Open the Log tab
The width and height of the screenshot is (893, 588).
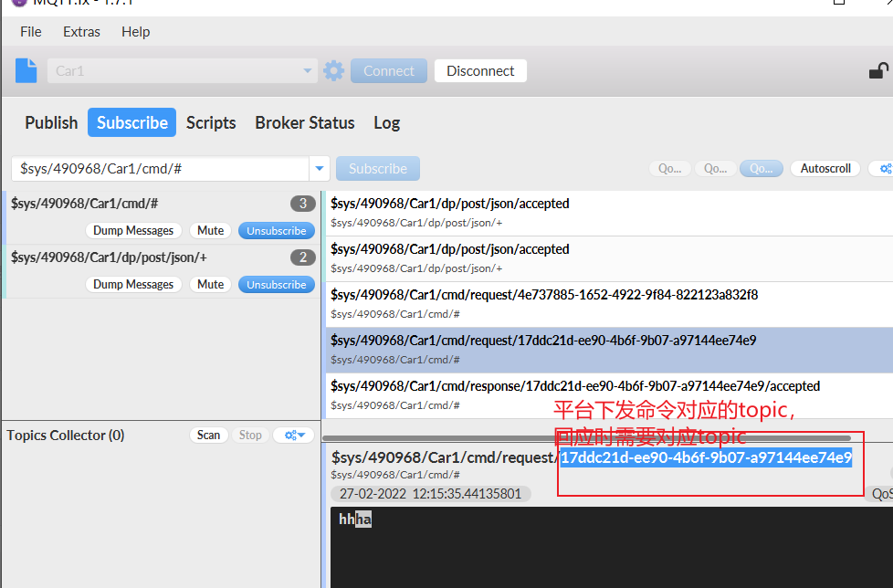[387, 122]
